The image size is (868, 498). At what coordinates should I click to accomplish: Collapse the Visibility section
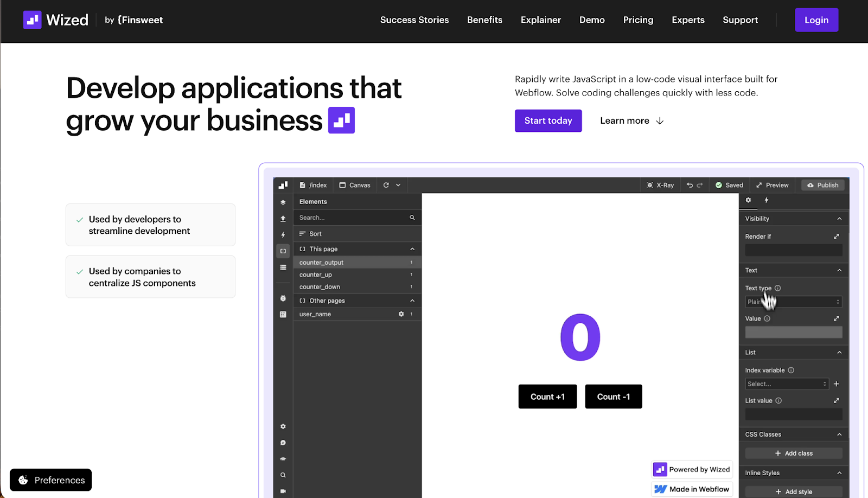839,219
